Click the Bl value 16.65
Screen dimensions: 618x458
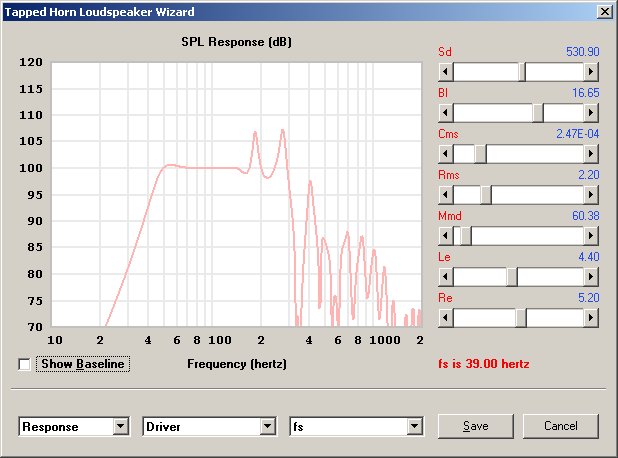[586, 93]
